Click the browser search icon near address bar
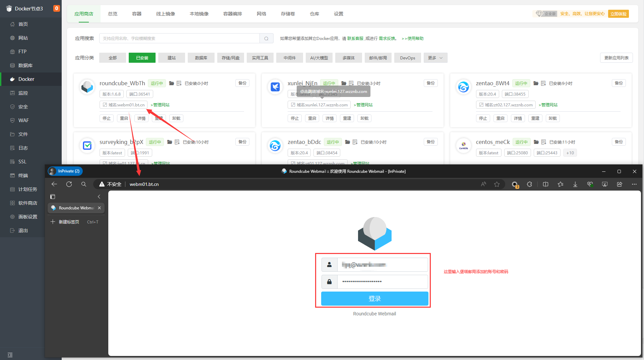Screen dimensions: 644x360 click(x=84, y=184)
